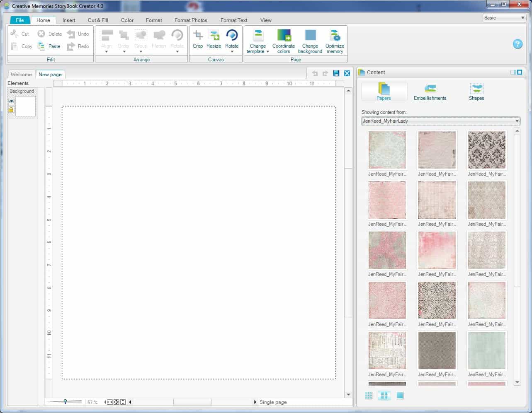Switch to the Insert ribbon tab
The width and height of the screenshot is (532, 413).
[69, 20]
